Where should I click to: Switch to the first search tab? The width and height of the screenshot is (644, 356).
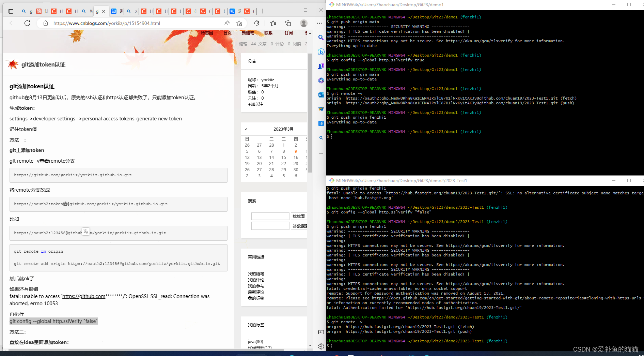(27, 11)
